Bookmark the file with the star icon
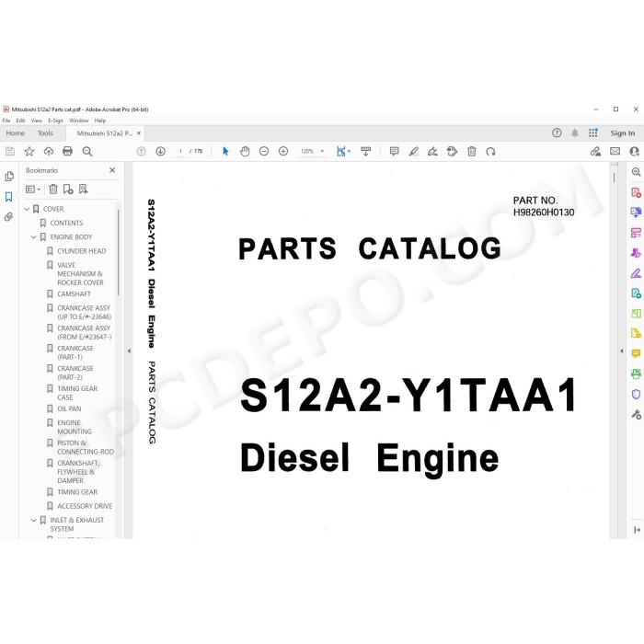This screenshot has width=644, height=644. (x=29, y=152)
